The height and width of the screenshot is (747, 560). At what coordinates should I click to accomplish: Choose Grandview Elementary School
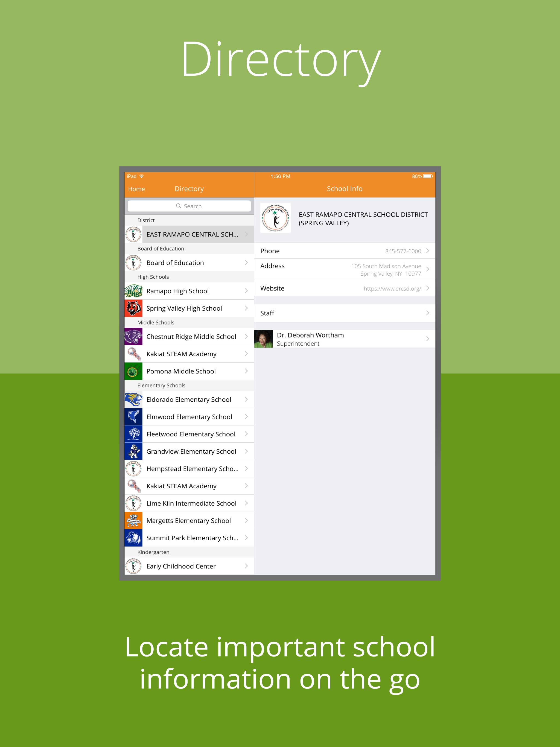[189, 451]
